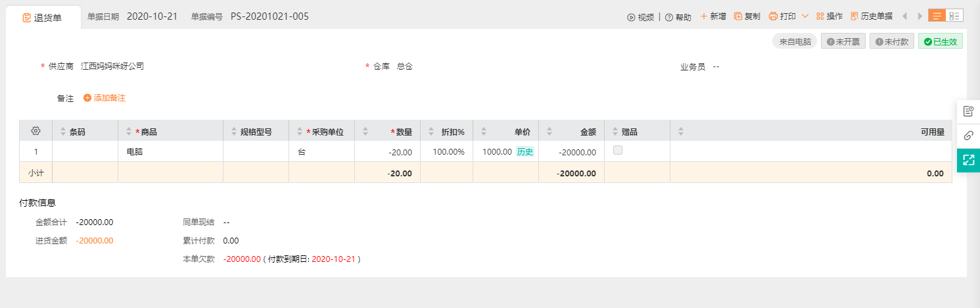This screenshot has width=980, height=308.
Task: Click the payment due date 2020-10-21
Action: coord(333,259)
